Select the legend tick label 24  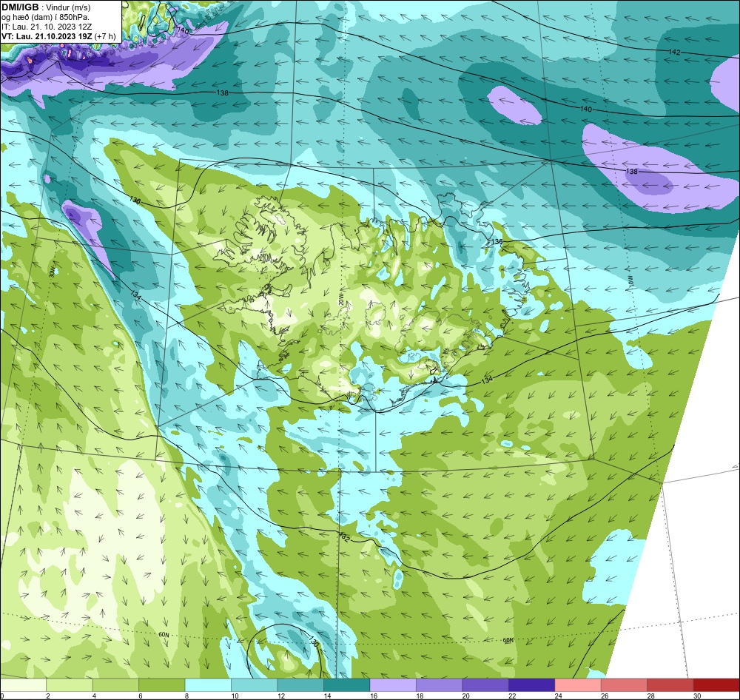[x=558, y=696]
